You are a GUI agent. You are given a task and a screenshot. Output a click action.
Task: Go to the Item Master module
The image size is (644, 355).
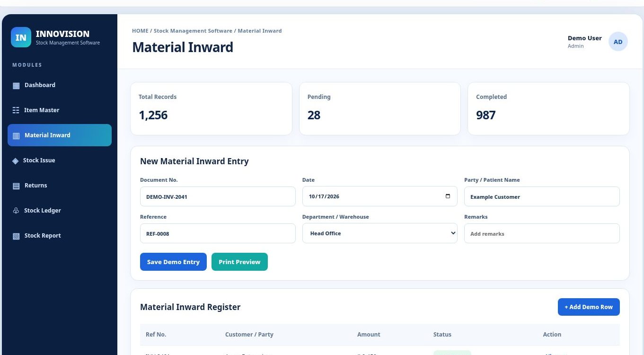click(60, 110)
